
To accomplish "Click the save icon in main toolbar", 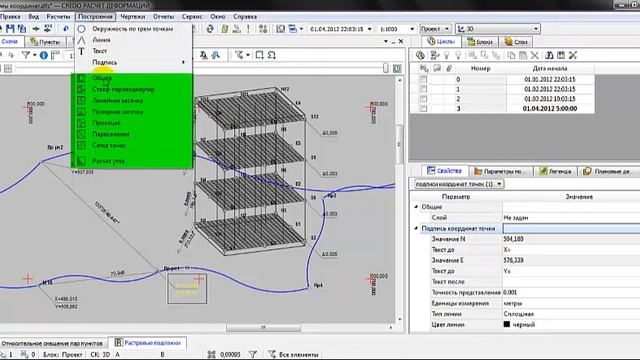I will (10, 29).
